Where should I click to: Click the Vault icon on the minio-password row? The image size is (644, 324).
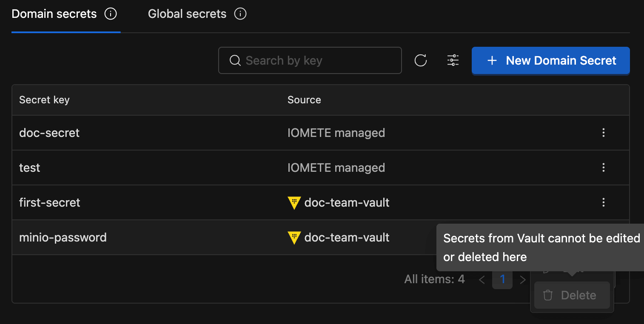294,238
